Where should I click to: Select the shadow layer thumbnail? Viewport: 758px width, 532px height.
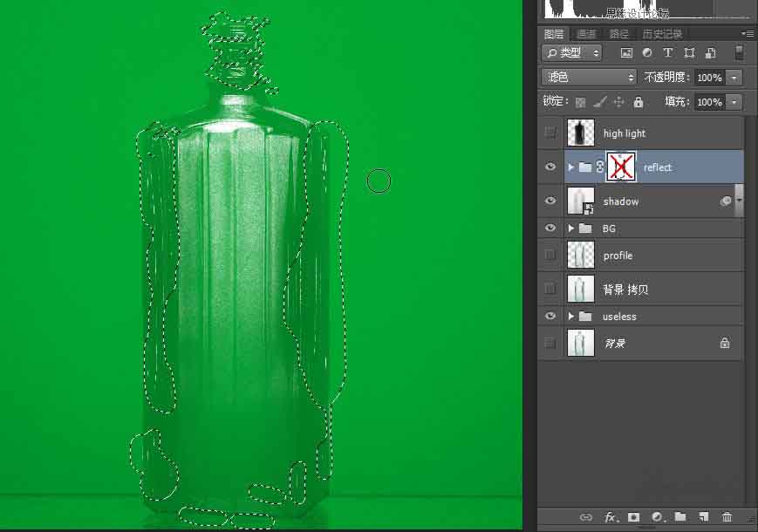coord(581,201)
